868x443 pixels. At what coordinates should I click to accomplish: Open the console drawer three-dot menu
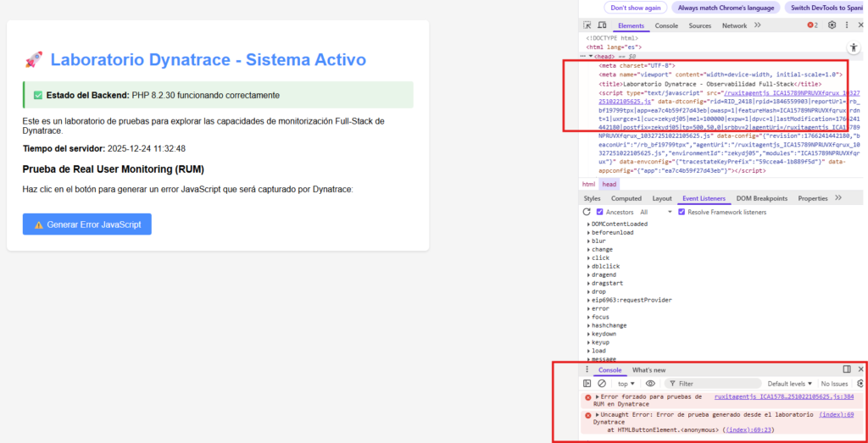(587, 370)
